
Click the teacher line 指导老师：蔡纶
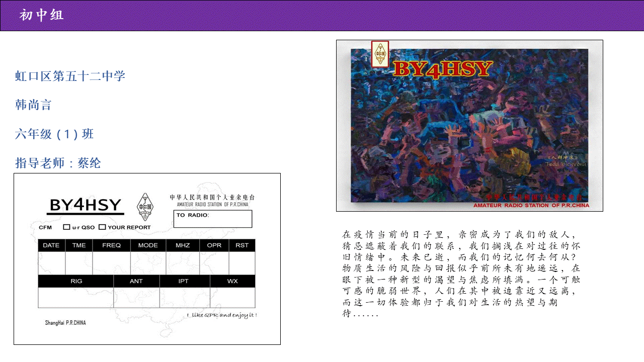[58, 163]
